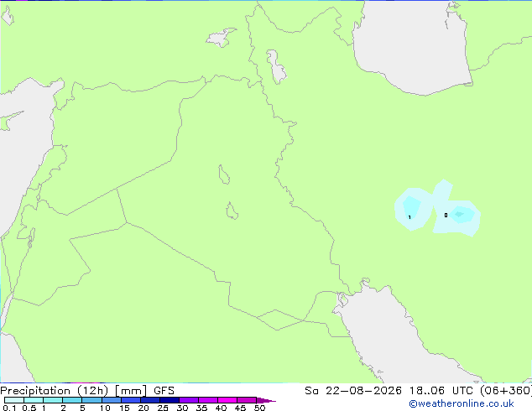This screenshot has width=532, height=411.
Task: Open the weatheronline.co.uk credit link
Action: [x=461, y=403]
